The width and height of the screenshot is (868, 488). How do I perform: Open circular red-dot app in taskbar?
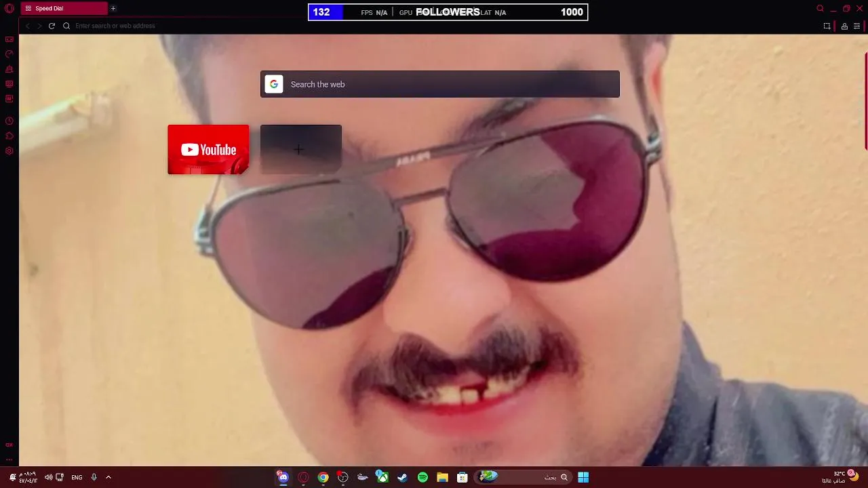pos(343,477)
